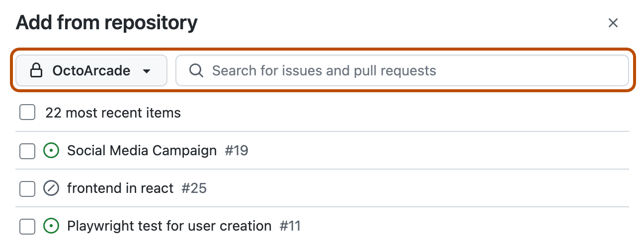The width and height of the screenshot is (644, 243).
Task: Close the Add from repository dialog
Action: coord(613,23)
